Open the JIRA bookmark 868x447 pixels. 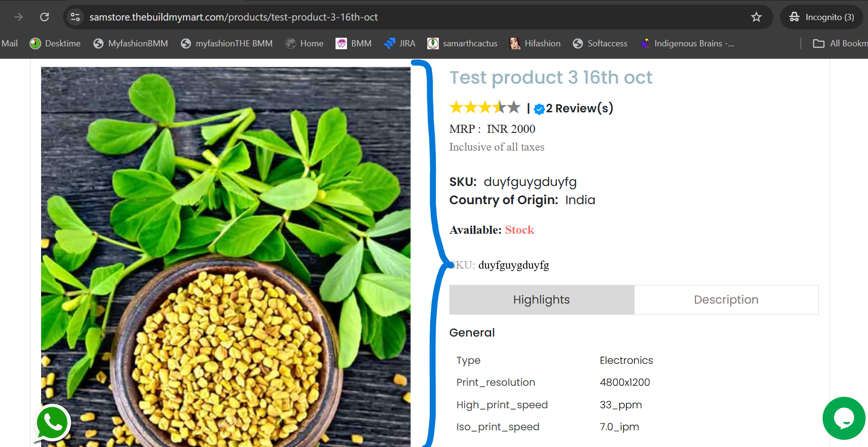(400, 44)
